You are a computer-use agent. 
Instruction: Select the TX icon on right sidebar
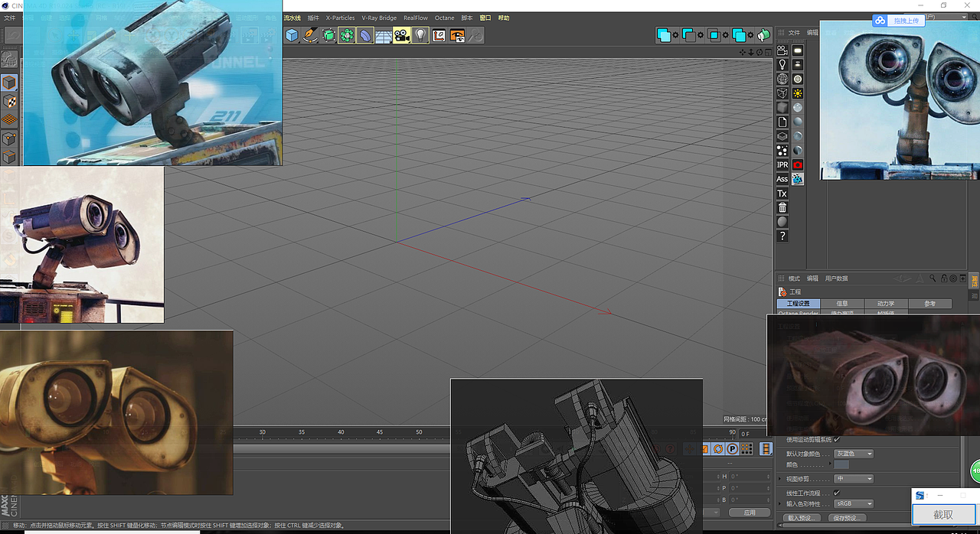coord(782,194)
